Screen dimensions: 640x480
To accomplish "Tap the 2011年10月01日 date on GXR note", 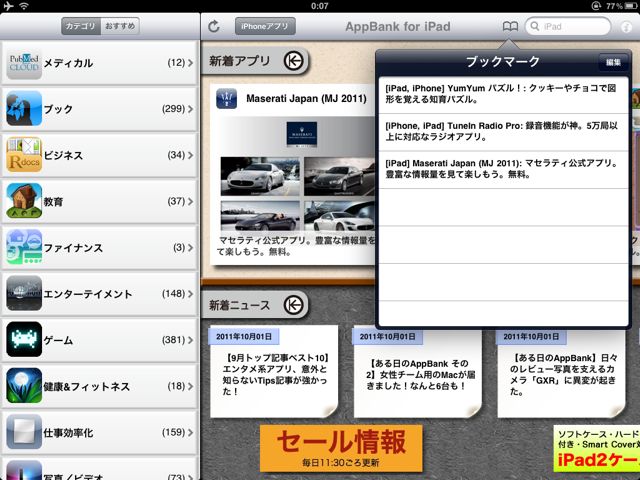I will (x=531, y=337).
